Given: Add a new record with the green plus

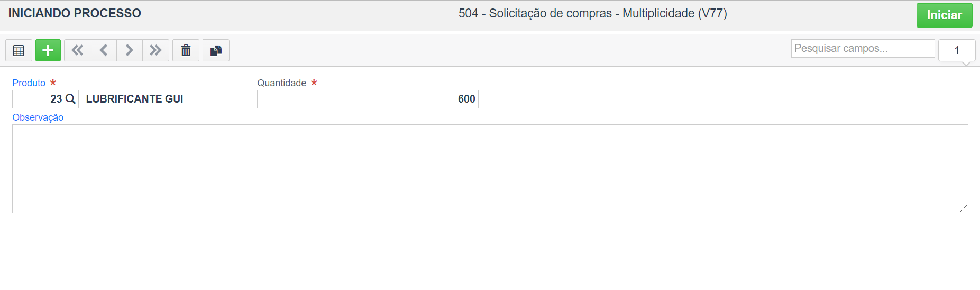Looking at the screenshot, I should tap(48, 50).
